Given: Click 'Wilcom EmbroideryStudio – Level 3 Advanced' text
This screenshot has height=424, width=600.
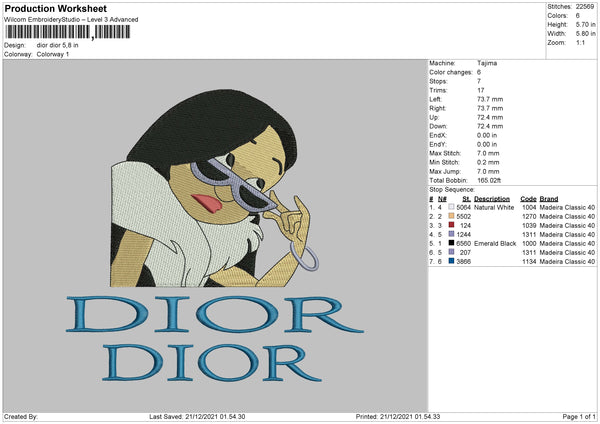Looking at the screenshot, I should (x=71, y=20).
